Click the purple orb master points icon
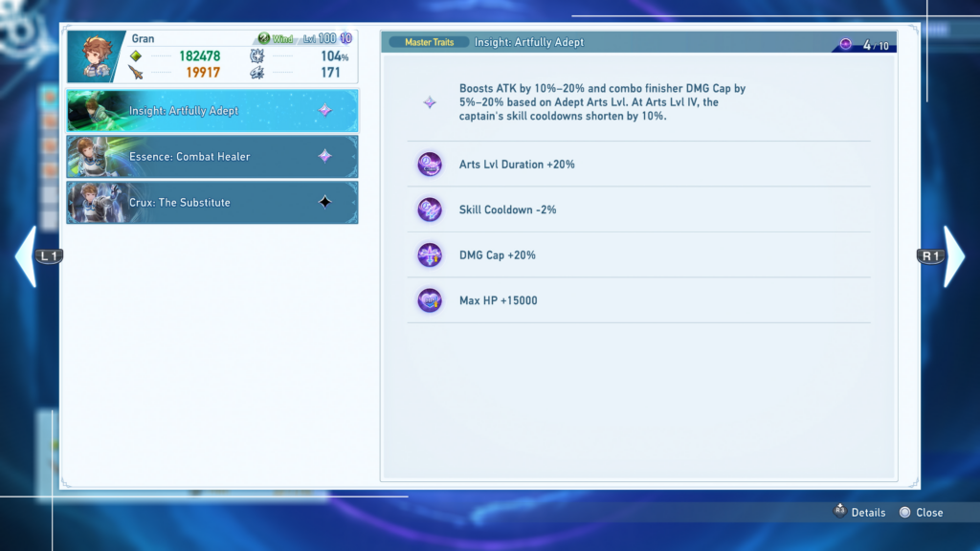980x551 pixels. pos(846,44)
